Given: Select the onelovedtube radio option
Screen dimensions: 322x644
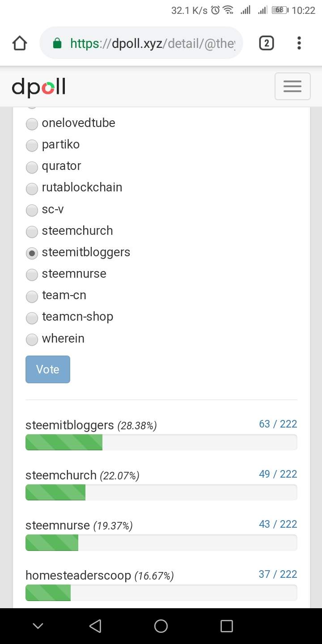Looking at the screenshot, I should pos(32,123).
